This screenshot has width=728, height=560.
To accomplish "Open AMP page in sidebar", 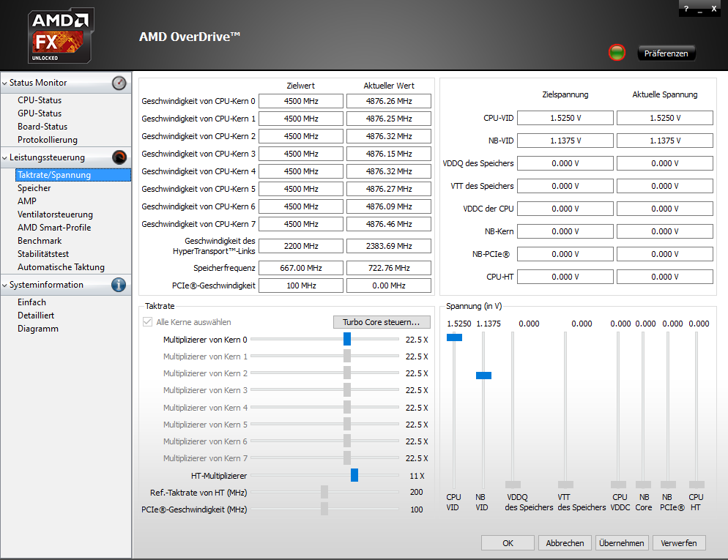I will coord(27,201).
